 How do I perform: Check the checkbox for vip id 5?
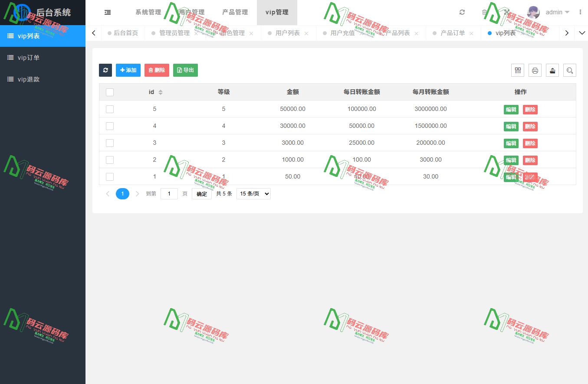click(110, 109)
